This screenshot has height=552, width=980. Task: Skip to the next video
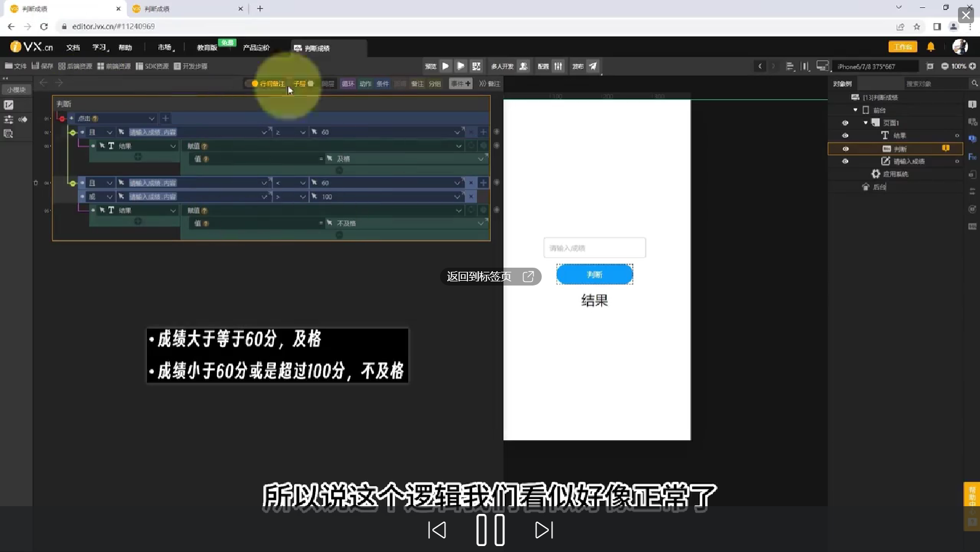coord(544,530)
